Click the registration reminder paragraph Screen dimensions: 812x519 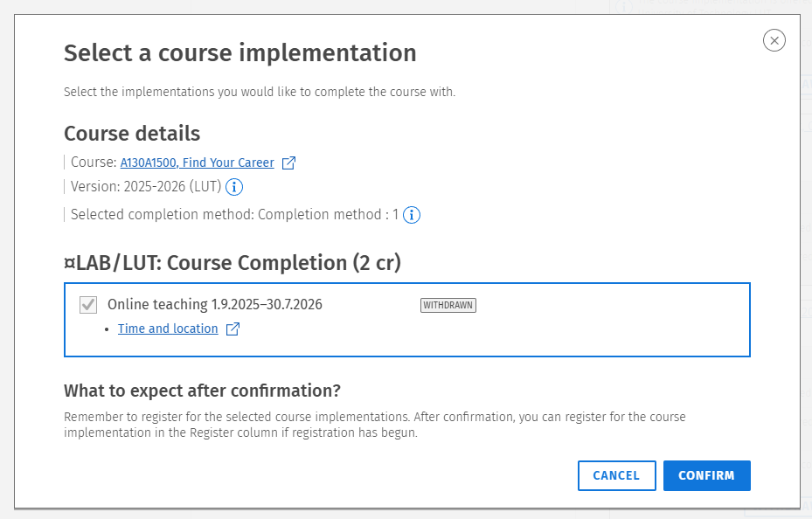tap(374, 425)
